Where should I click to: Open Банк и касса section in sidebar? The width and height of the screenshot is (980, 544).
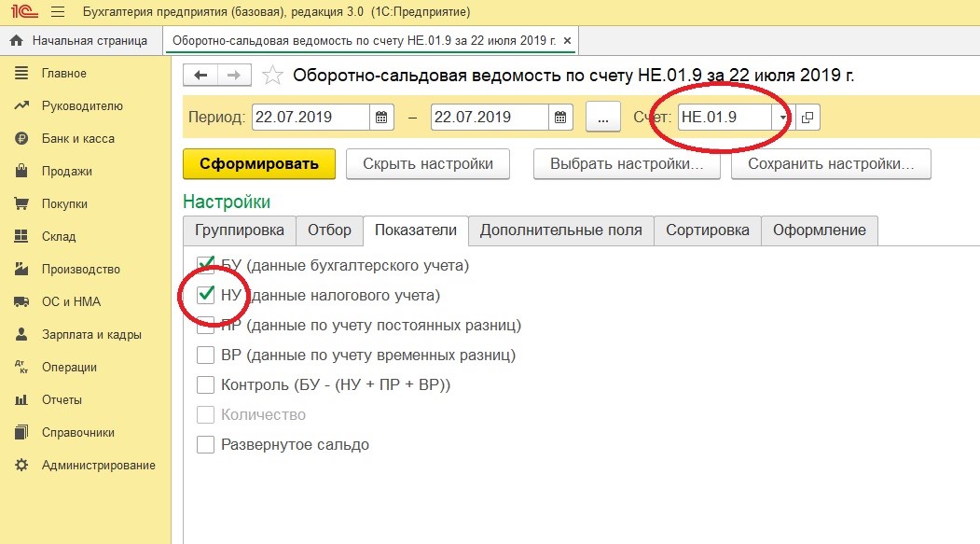pos(77,139)
